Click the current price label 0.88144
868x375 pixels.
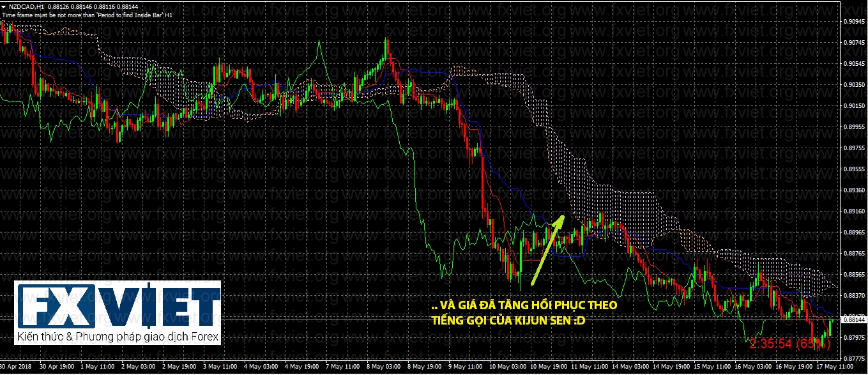click(853, 319)
